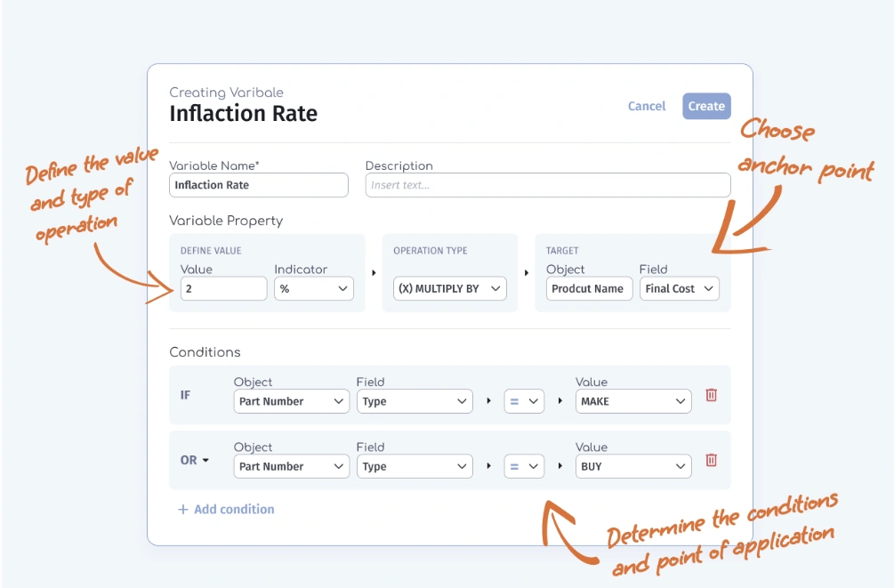
Task: Edit the Value field containing 2
Action: click(223, 288)
